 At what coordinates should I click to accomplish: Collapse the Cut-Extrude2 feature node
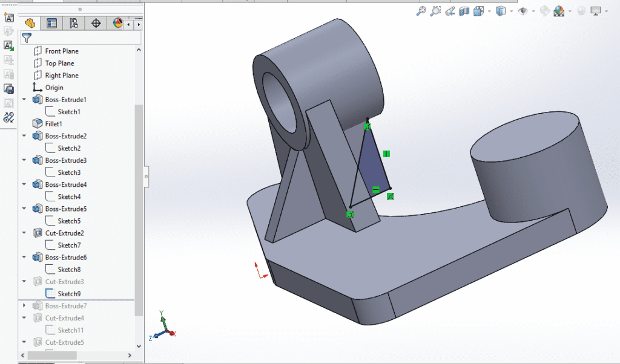24,233
